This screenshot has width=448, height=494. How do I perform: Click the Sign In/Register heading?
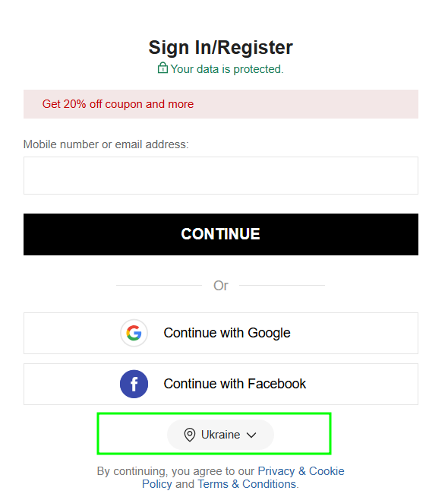pos(221,48)
